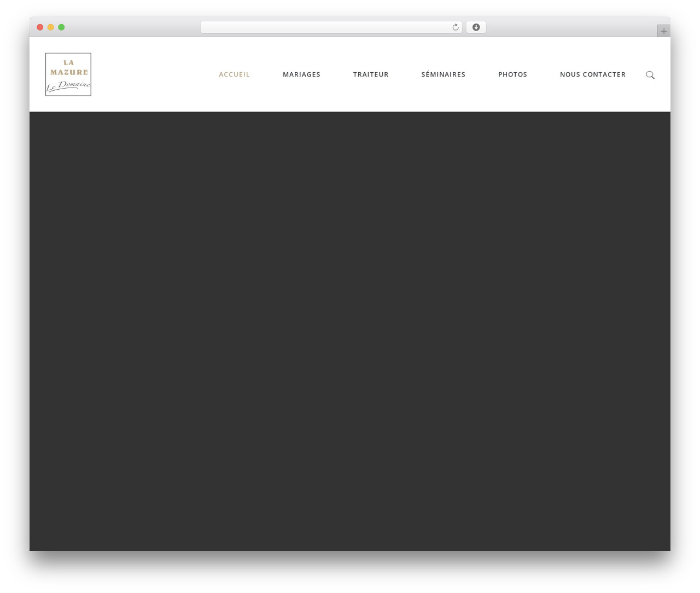The width and height of the screenshot is (700, 593).
Task: Navigate to the Séminaires page
Action: click(x=443, y=74)
